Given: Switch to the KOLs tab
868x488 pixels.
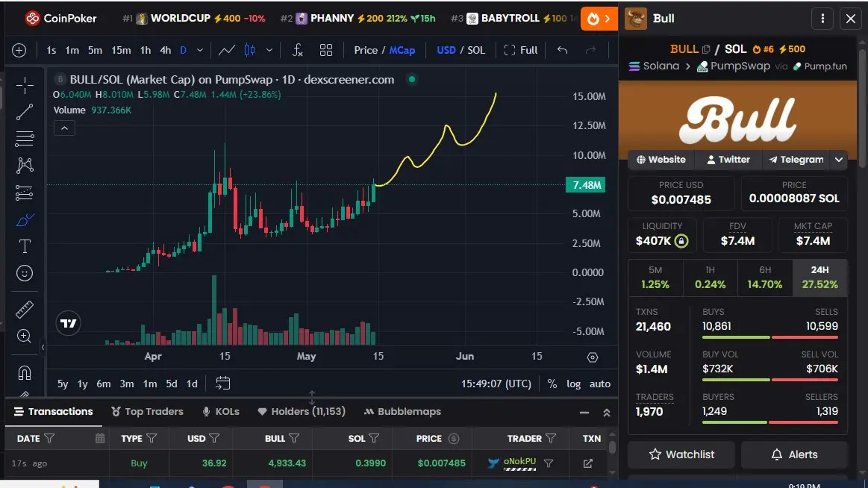Looking at the screenshot, I should (220, 412).
